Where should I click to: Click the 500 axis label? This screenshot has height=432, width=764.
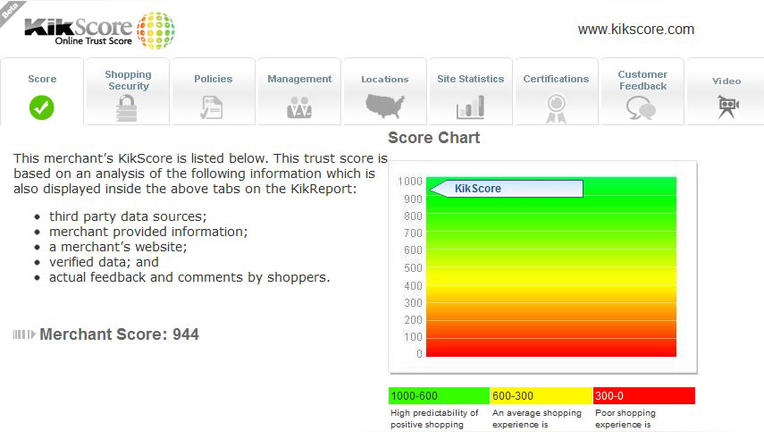click(413, 268)
